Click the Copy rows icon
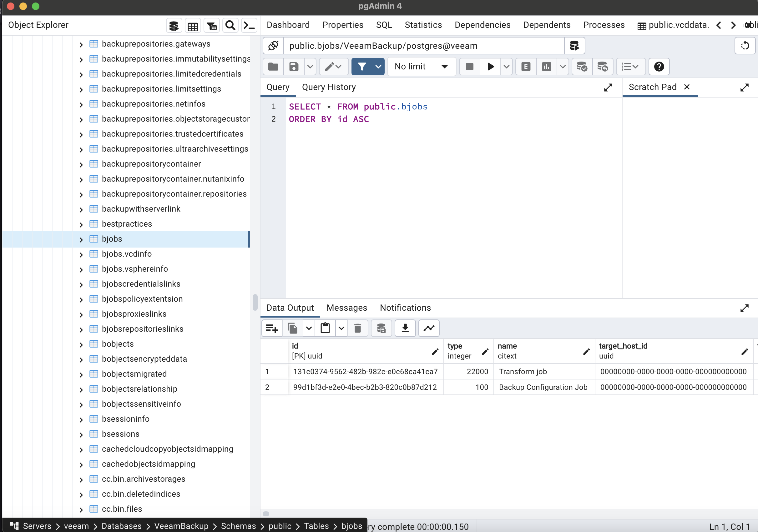 click(x=292, y=328)
